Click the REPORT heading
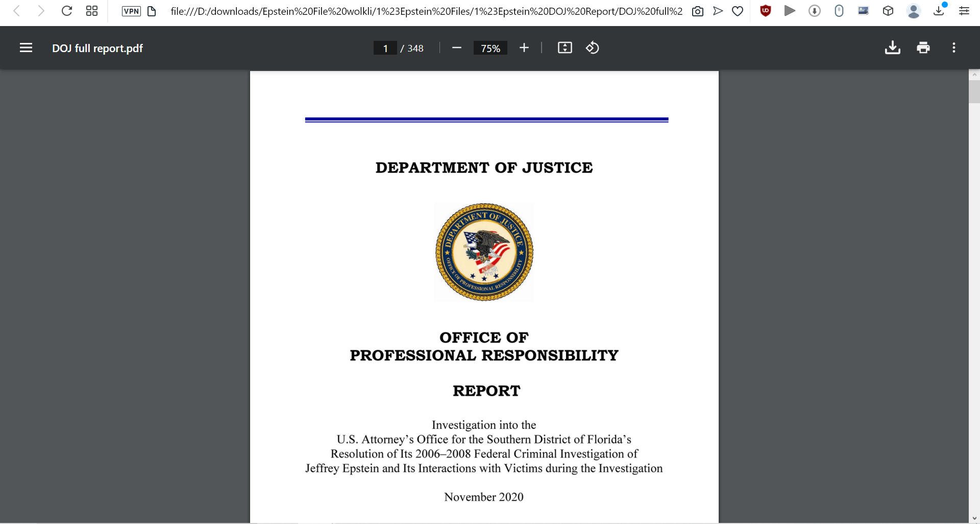The width and height of the screenshot is (980, 524). tap(486, 391)
